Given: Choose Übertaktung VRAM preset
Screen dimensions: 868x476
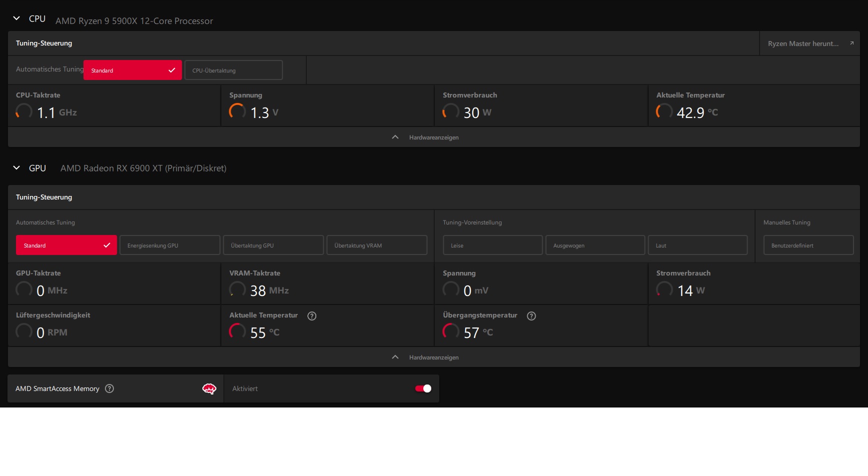Looking at the screenshot, I should [377, 245].
